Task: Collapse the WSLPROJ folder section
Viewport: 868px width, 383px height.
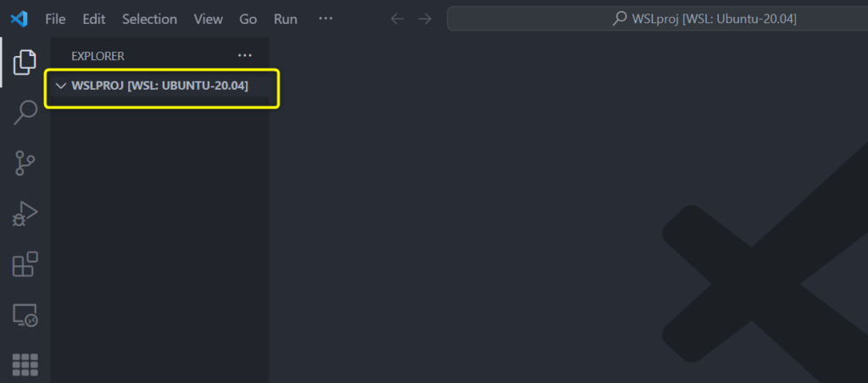Action: (x=61, y=86)
